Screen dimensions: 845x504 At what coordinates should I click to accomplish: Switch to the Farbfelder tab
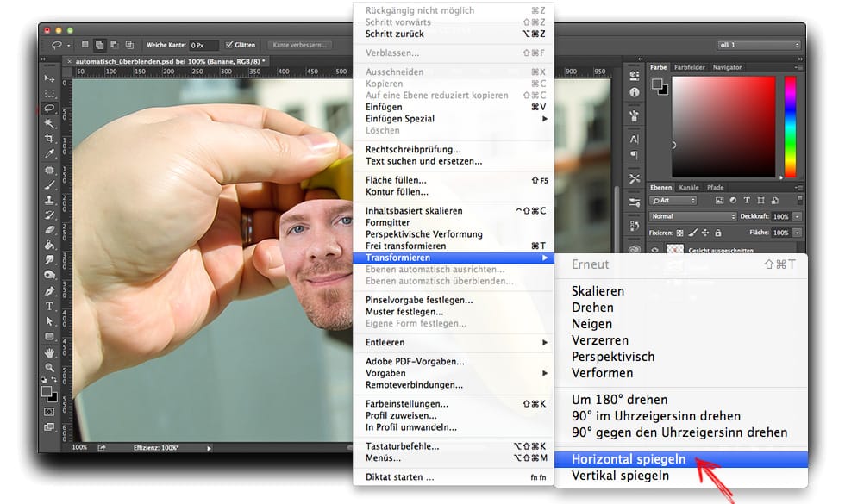689,67
